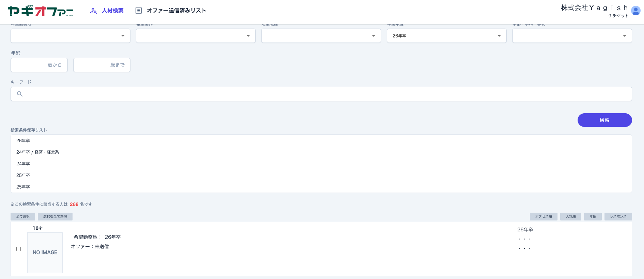Click the オファー:未送信 status text
The image size is (644, 279).
coord(90,247)
